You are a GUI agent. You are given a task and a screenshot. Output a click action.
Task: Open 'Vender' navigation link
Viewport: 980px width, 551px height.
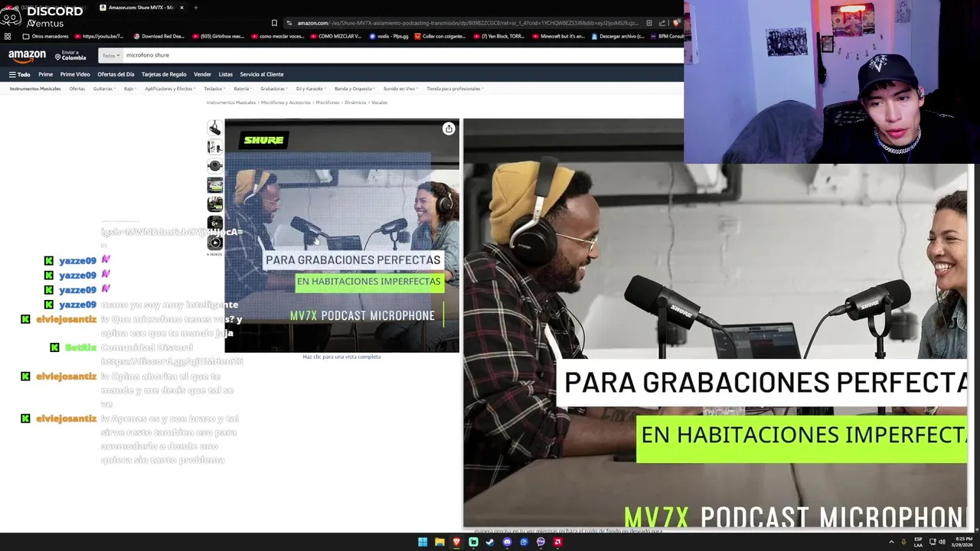[x=202, y=74]
